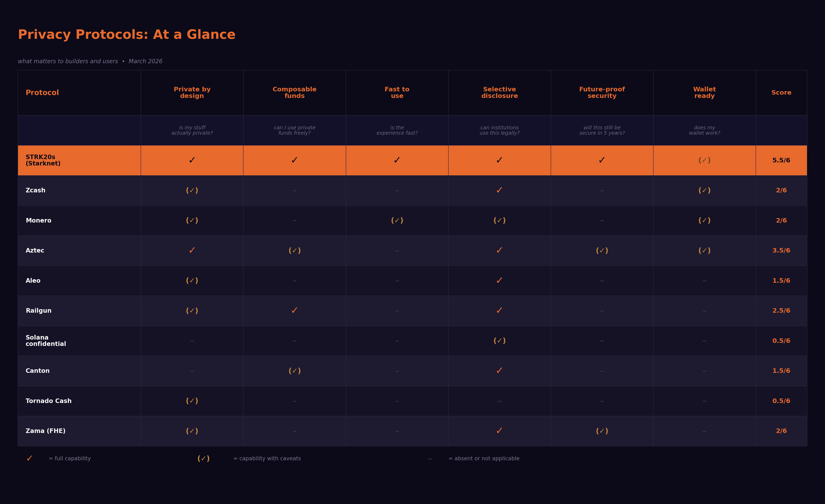Click Aleo's Selective disclosure checkmark
The height and width of the screenshot is (504, 825).
pos(499,280)
